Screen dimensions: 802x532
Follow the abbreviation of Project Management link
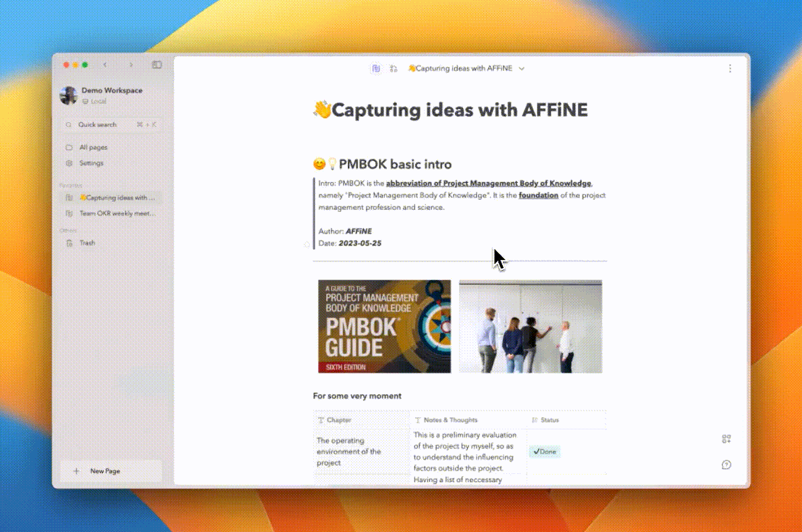click(x=489, y=183)
